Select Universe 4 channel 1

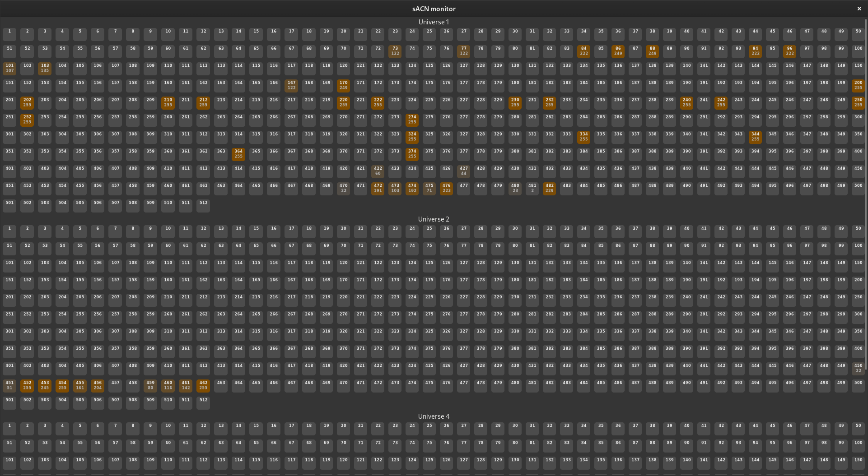tap(9, 428)
